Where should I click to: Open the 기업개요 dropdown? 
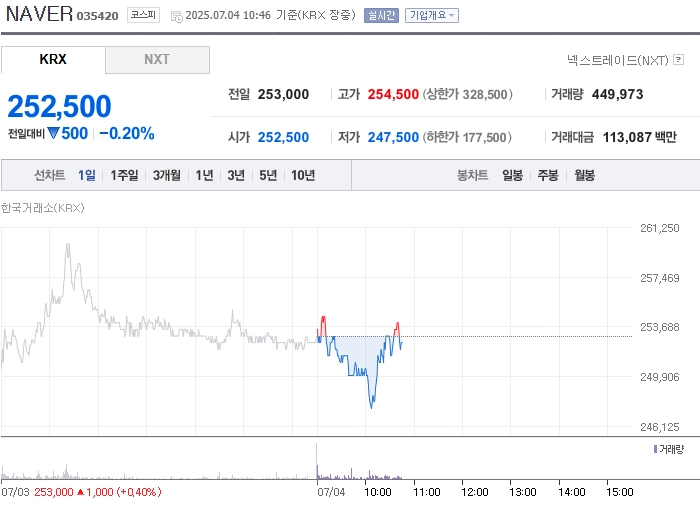coord(432,16)
